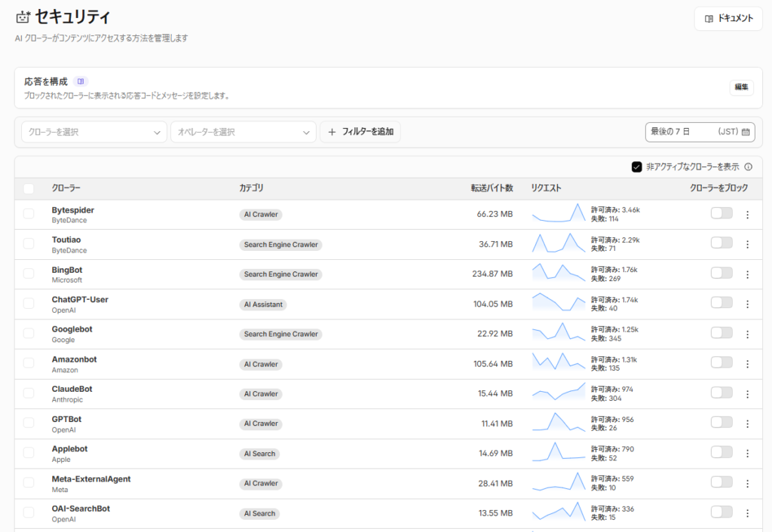Uncheck 非アクティブなクローラーを表示 checkbox

click(636, 167)
